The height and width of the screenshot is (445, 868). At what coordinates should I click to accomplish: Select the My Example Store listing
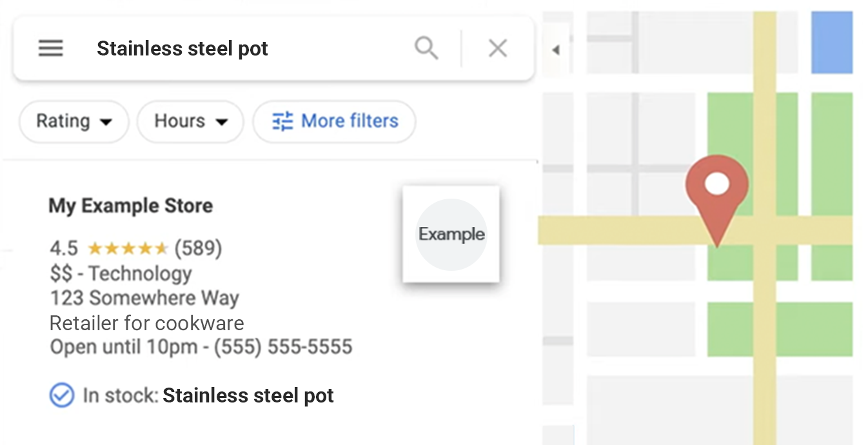(x=130, y=205)
